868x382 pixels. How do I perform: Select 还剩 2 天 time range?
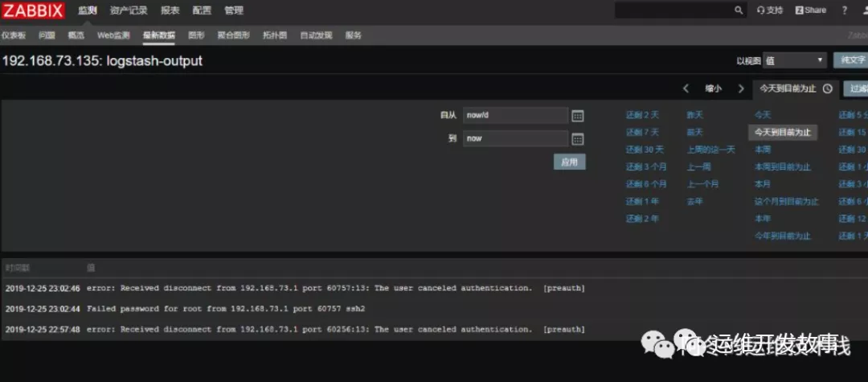click(642, 115)
